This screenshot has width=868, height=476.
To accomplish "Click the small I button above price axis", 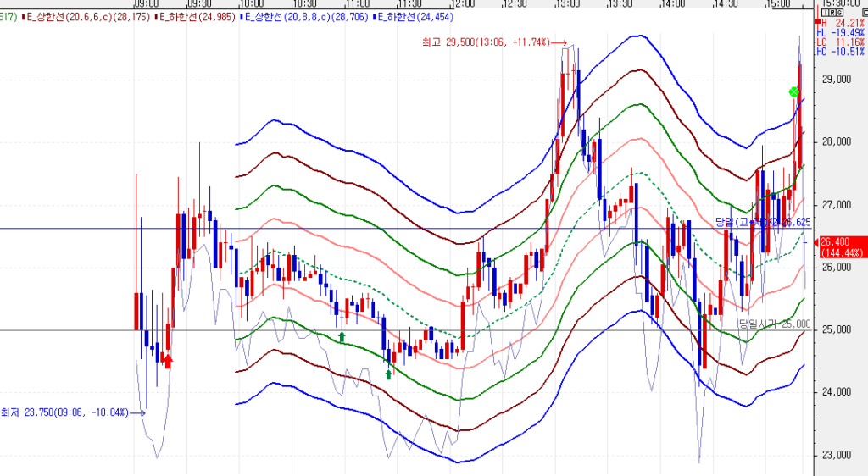I will [825, 14].
